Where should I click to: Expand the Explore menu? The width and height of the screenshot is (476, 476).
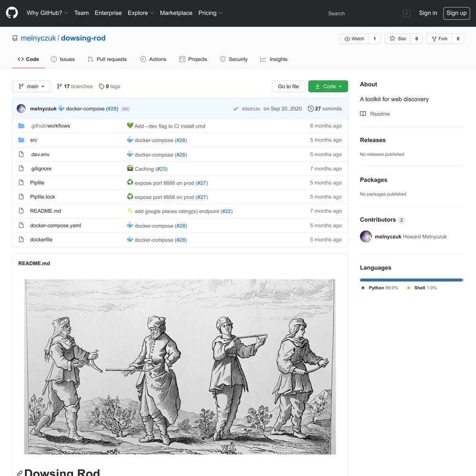140,13
